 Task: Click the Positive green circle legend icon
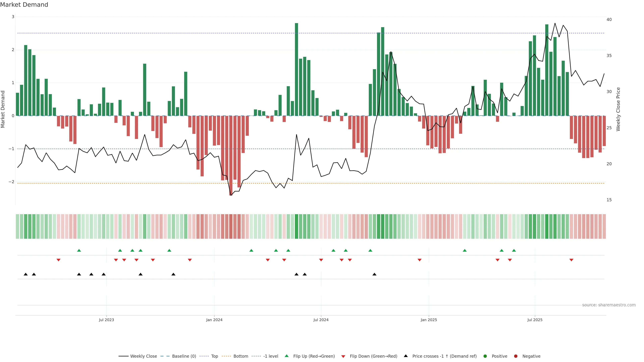(x=485, y=356)
